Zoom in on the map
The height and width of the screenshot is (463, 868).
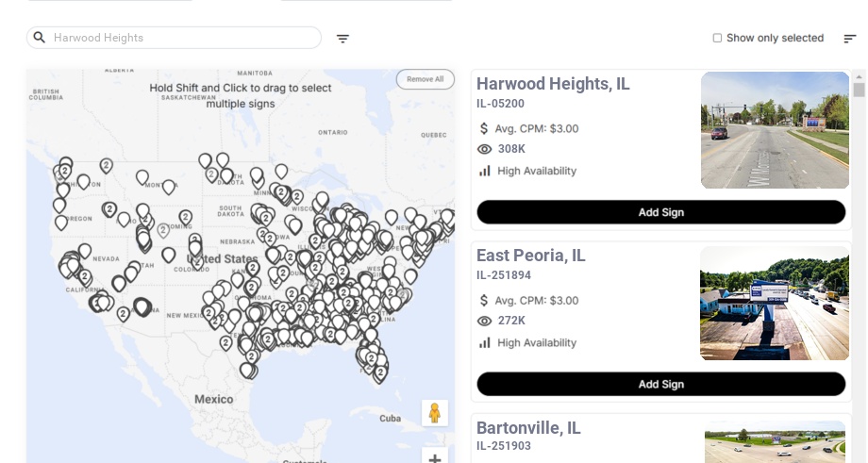[435, 458]
